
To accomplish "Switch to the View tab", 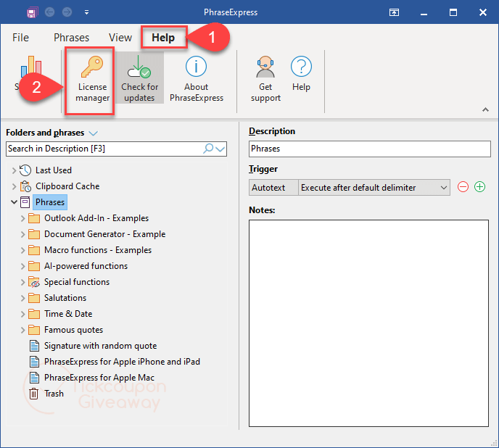I will 120,38.
